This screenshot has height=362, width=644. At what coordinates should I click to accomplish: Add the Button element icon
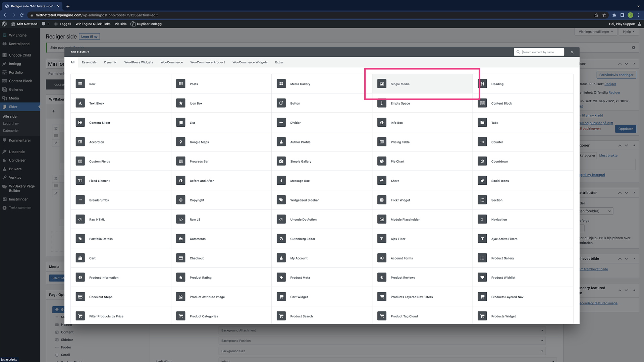click(281, 103)
